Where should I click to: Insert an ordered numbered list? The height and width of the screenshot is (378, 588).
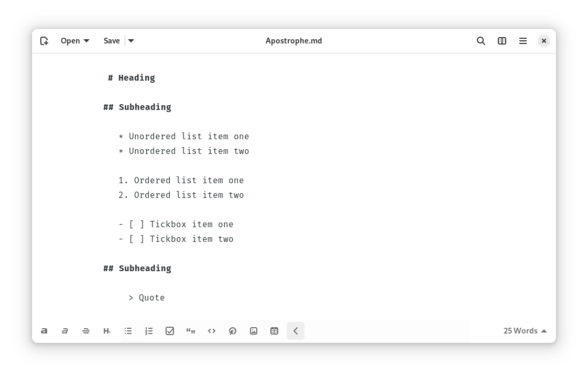tap(149, 331)
